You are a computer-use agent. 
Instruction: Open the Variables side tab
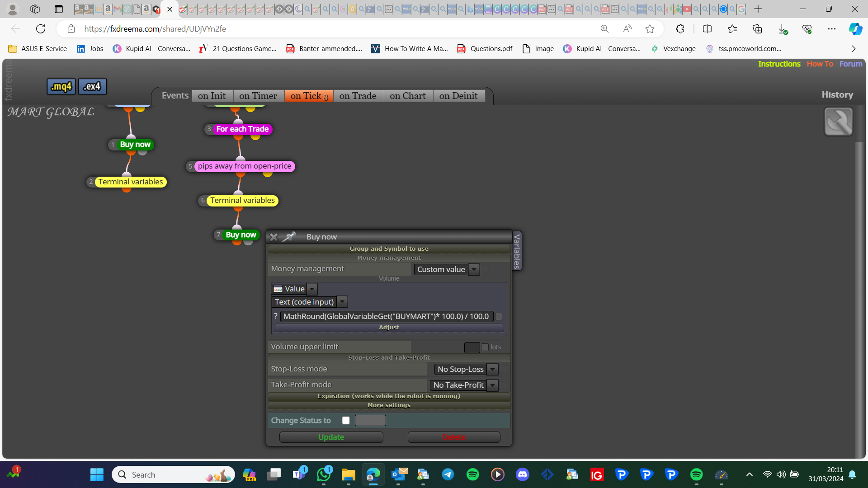pos(517,251)
